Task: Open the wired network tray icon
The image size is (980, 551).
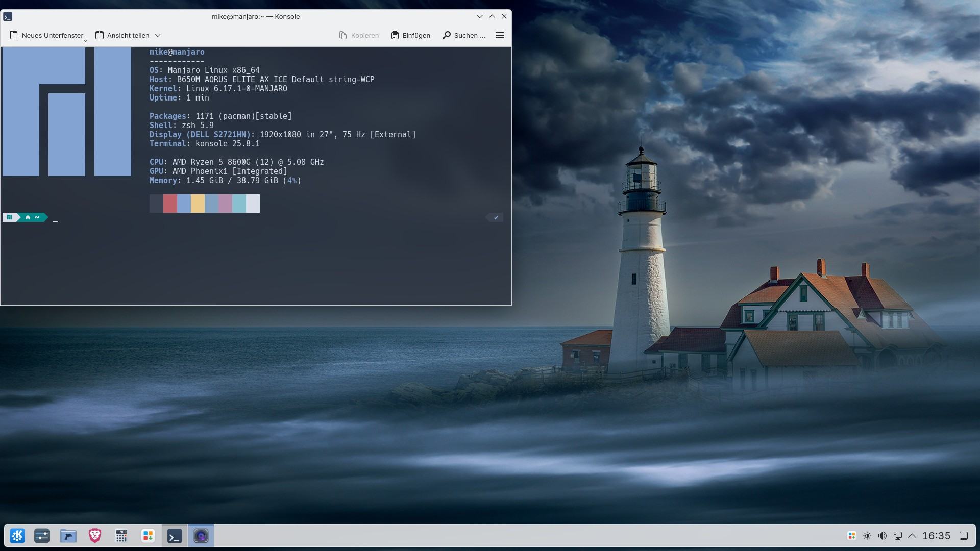Action: point(897,536)
